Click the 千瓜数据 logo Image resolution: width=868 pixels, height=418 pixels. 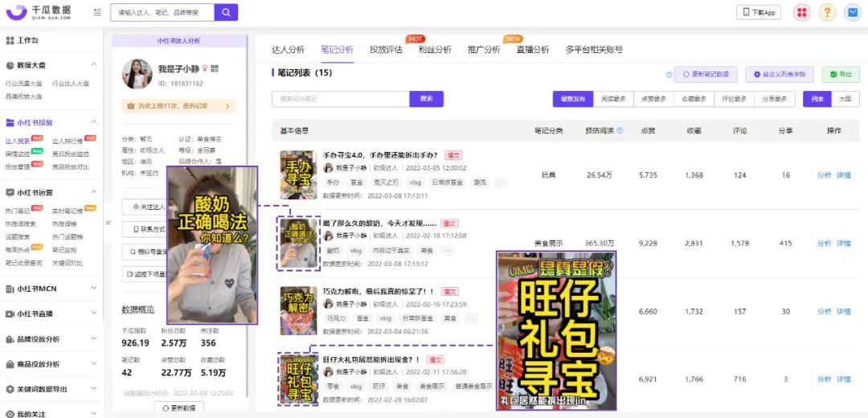point(39,12)
